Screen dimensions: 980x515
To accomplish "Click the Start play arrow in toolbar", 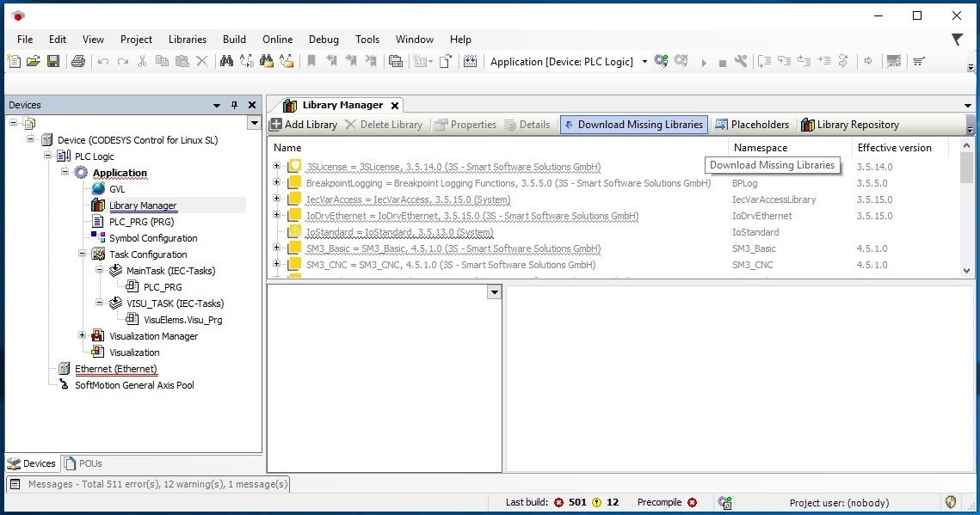I will pos(704,63).
